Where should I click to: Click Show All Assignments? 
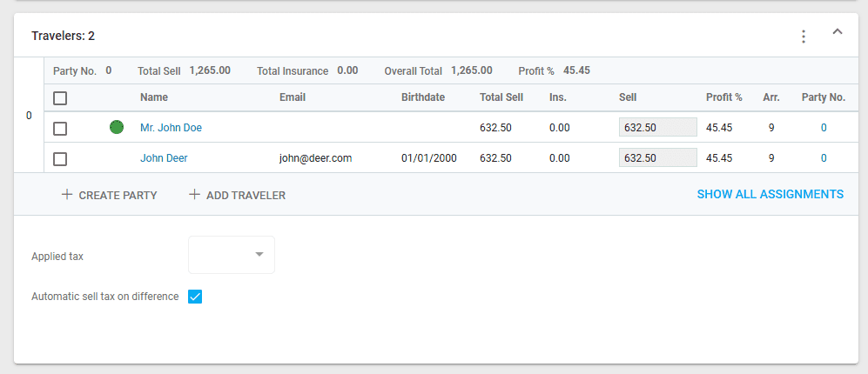(x=770, y=194)
